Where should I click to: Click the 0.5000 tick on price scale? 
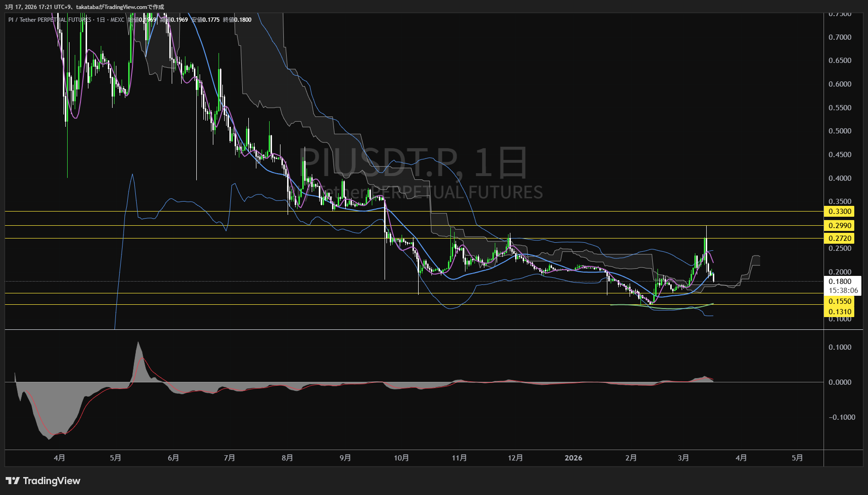coord(840,131)
